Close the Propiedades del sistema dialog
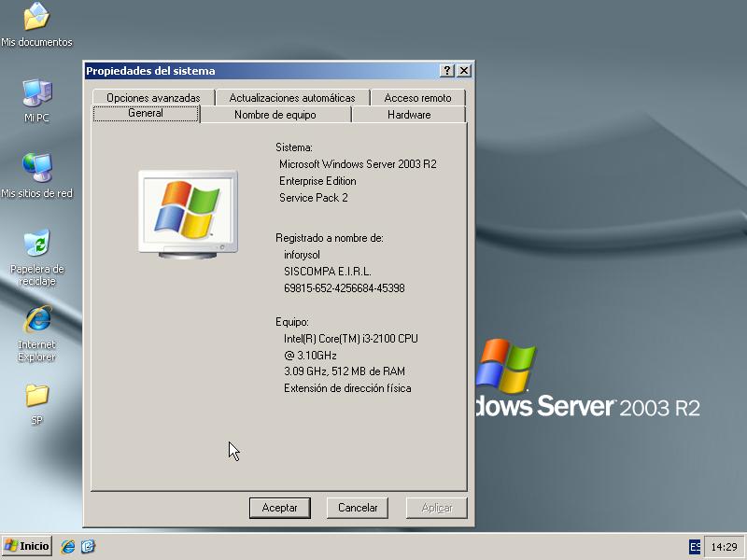The width and height of the screenshot is (747, 560). (464, 71)
